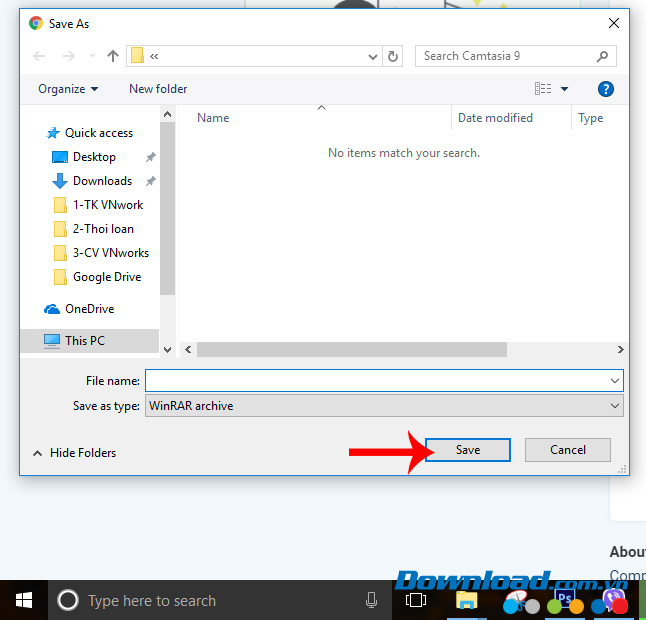Click the Forward navigation arrow
Image resolution: width=646 pixels, height=620 pixels.
pyautogui.click(x=69, y=56)
